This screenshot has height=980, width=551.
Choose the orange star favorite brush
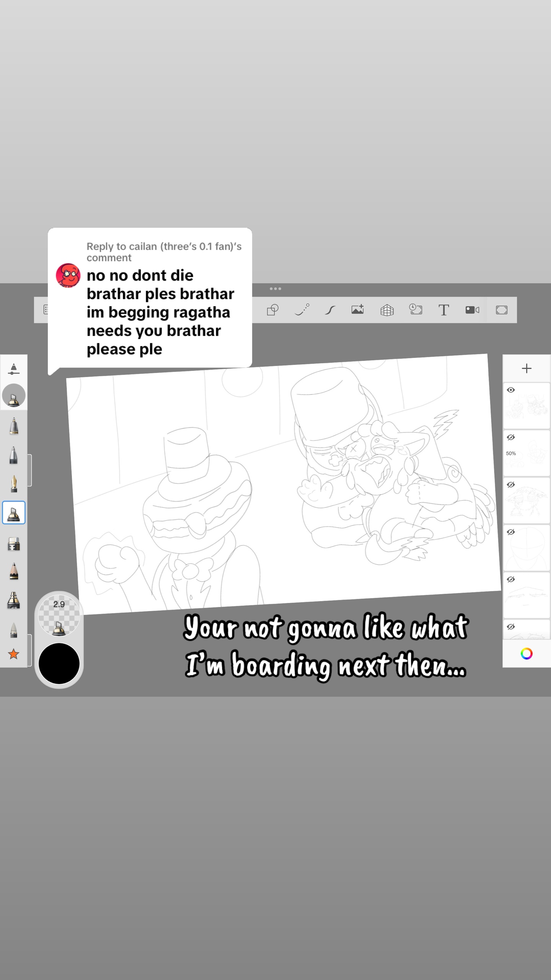coord(14,654)
